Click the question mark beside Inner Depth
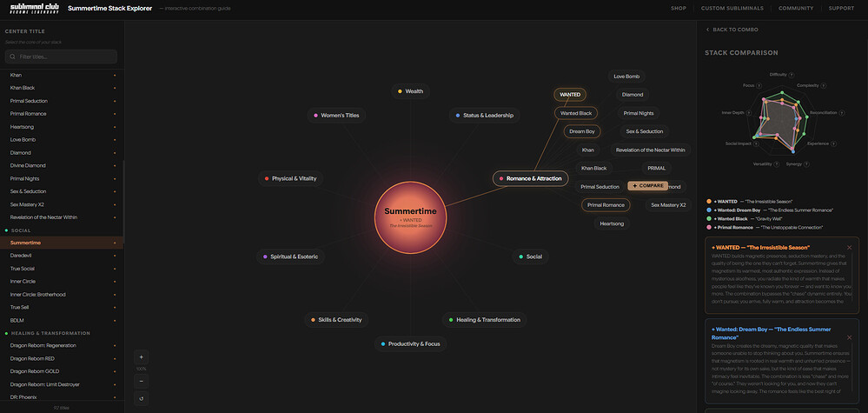The height and width of the screenshot is (413, 868). (x=750, y=113)
